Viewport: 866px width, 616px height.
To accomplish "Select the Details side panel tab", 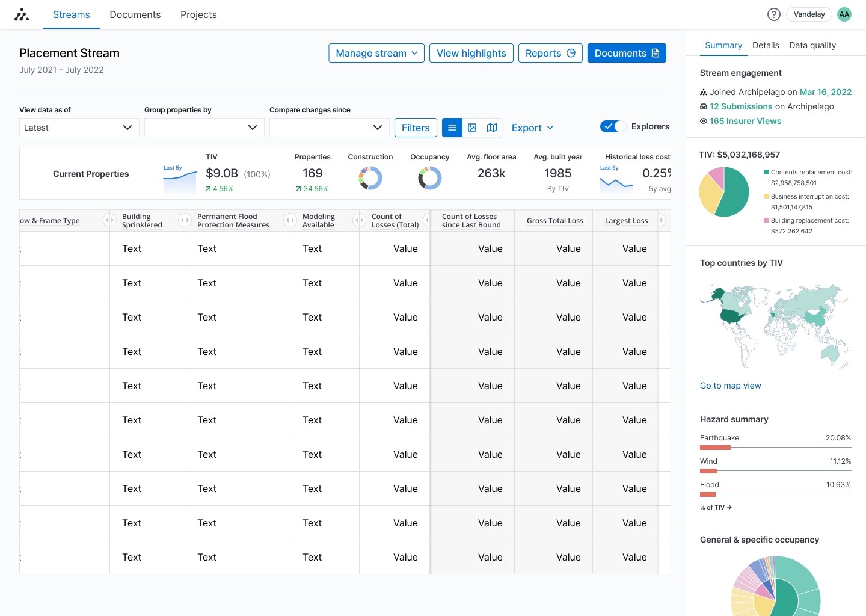I will pos(766,45).
